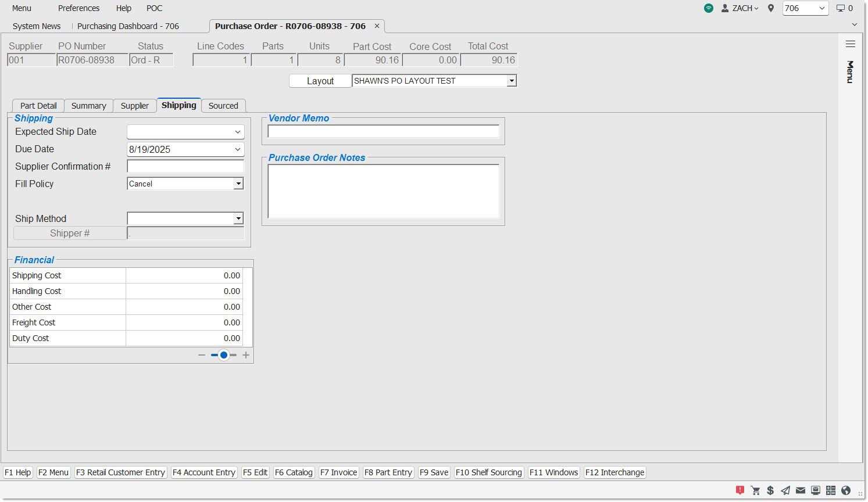Viewport: 868px width, 502px height.
Task: Open the Sourced tab
Action: point(223,106)
